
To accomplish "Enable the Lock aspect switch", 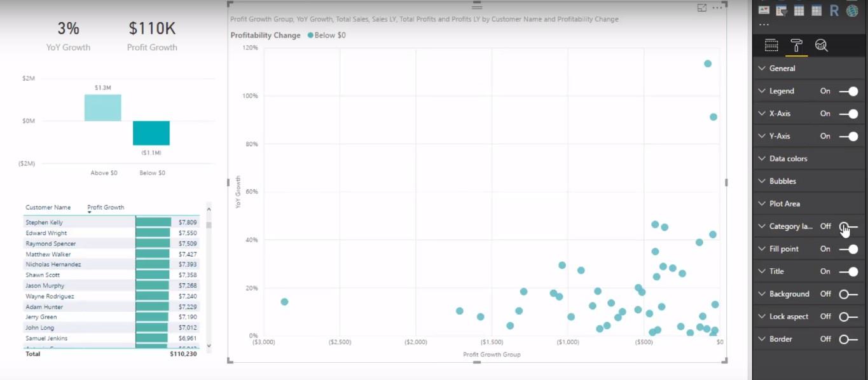I will (x=848, y=316).
